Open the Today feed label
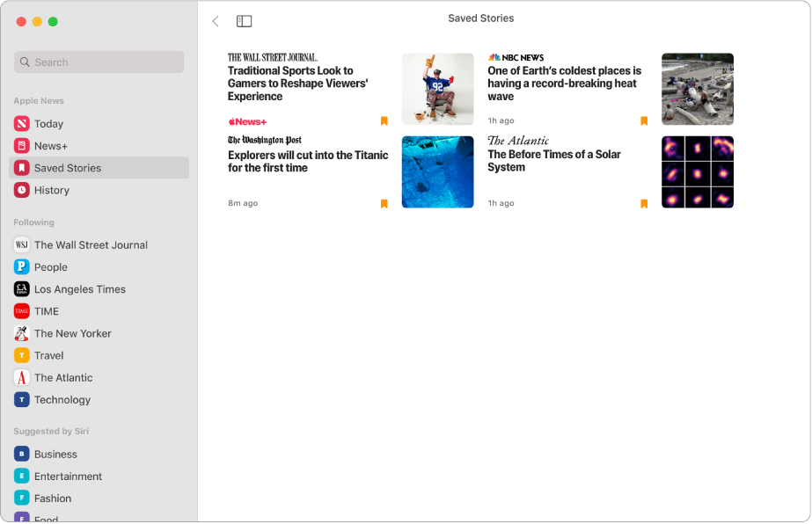This screenshot has height=524, width=812. coord(48,124)
